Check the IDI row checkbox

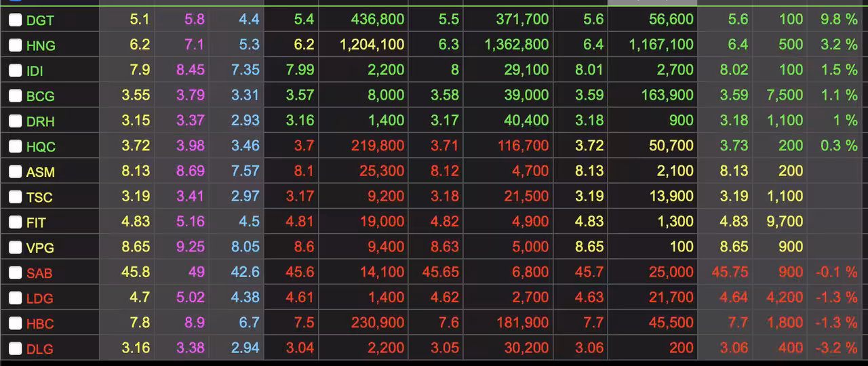15,70
